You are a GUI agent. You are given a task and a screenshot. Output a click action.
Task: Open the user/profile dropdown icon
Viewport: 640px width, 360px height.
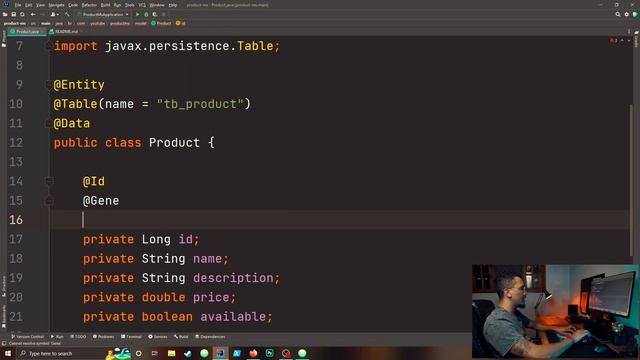point(54,14)
